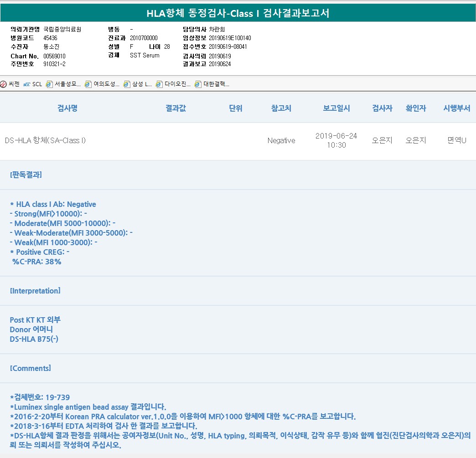Click the 검체번호: 19-739 comment line
476x458 pixels.
(x=40, y=397)
